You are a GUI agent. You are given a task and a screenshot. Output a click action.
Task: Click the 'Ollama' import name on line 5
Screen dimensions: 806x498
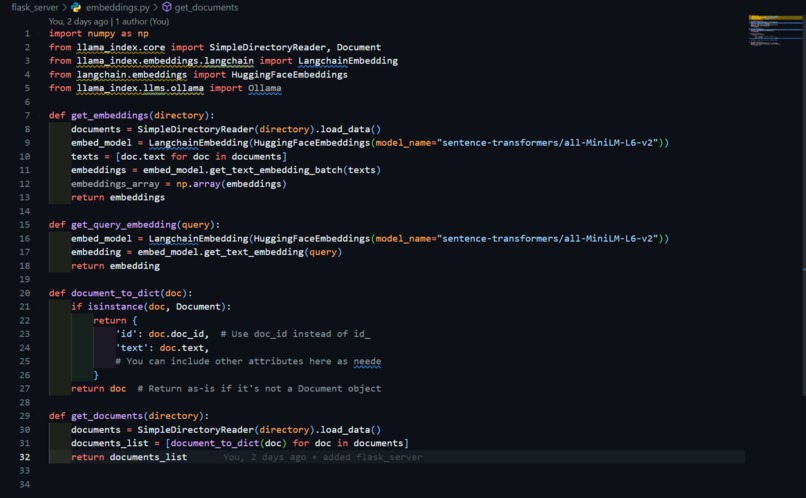click(265, 88)
